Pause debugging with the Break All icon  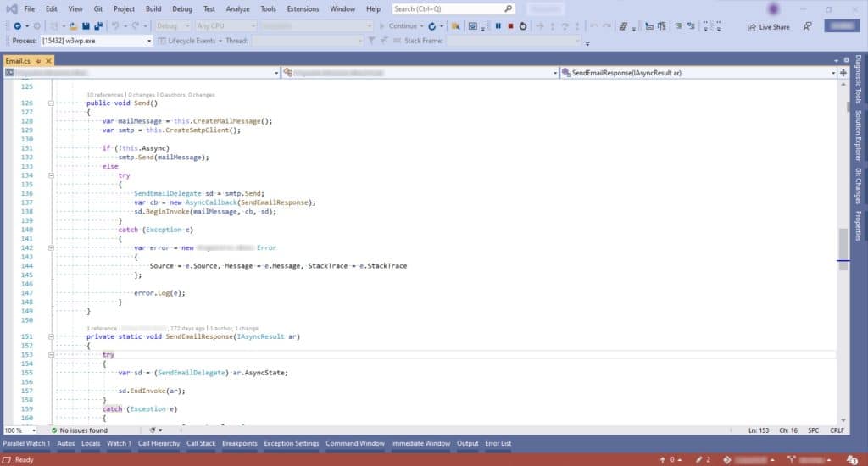pyautogui.click(x=498, y=26)
